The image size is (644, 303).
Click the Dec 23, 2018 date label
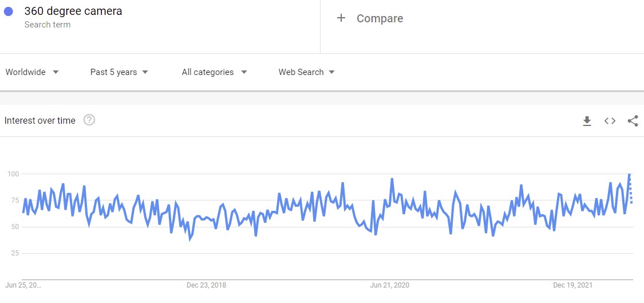tap(207, 285)
